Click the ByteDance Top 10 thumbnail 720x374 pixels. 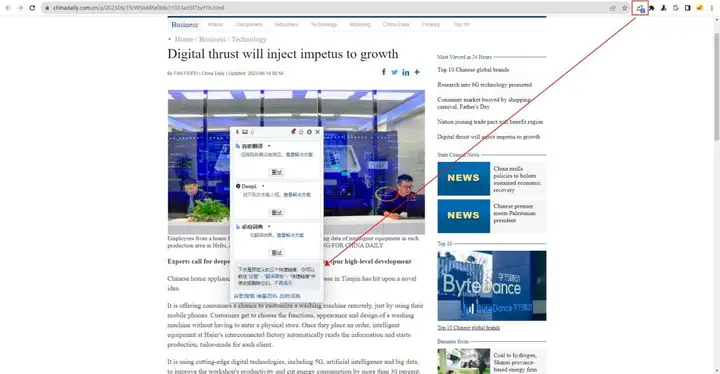[x=492, y=285]
